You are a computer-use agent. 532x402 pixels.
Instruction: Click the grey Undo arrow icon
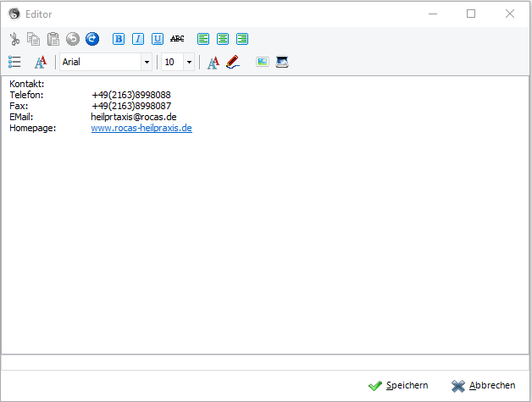tap(73, 39)
